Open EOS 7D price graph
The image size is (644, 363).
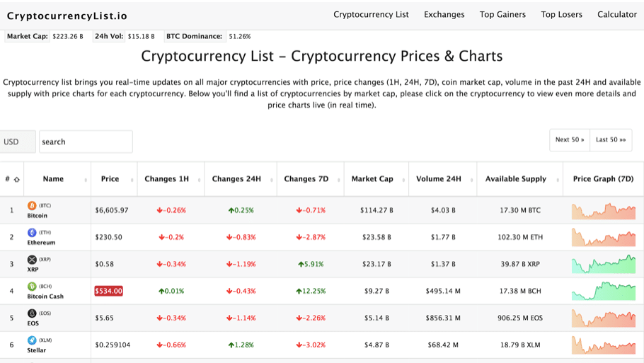[604, 318]
